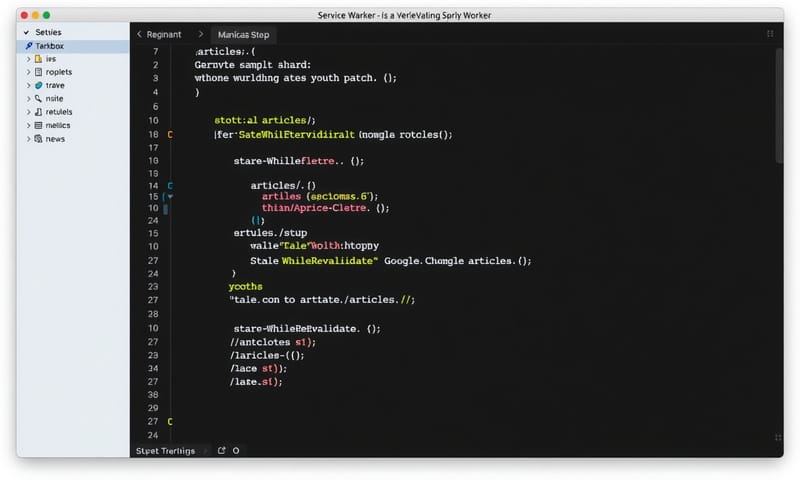Toggle fold arrow on line 15

click(x=170, y=196)
